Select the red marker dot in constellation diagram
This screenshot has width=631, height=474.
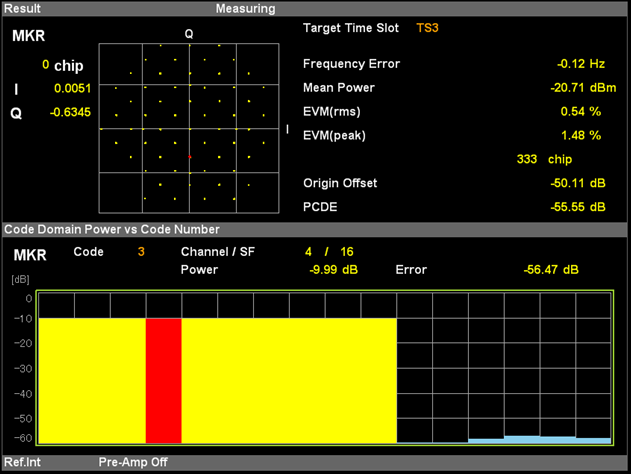[189, 157]
